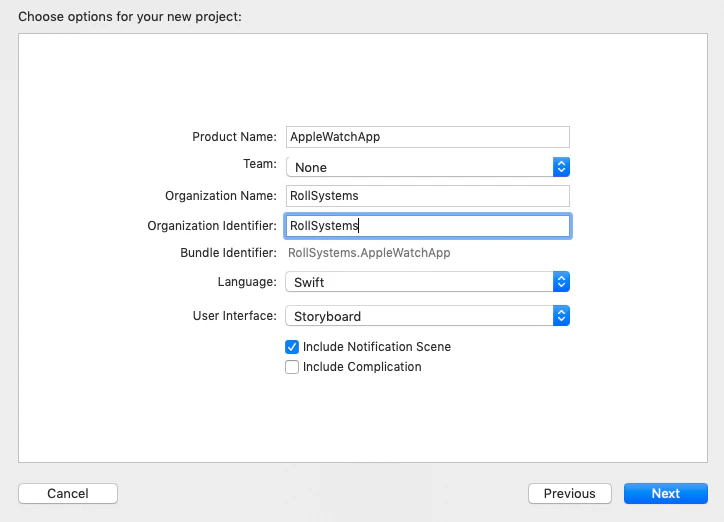Open the Language dropdown showing Swift

click(x=428, y=282)
